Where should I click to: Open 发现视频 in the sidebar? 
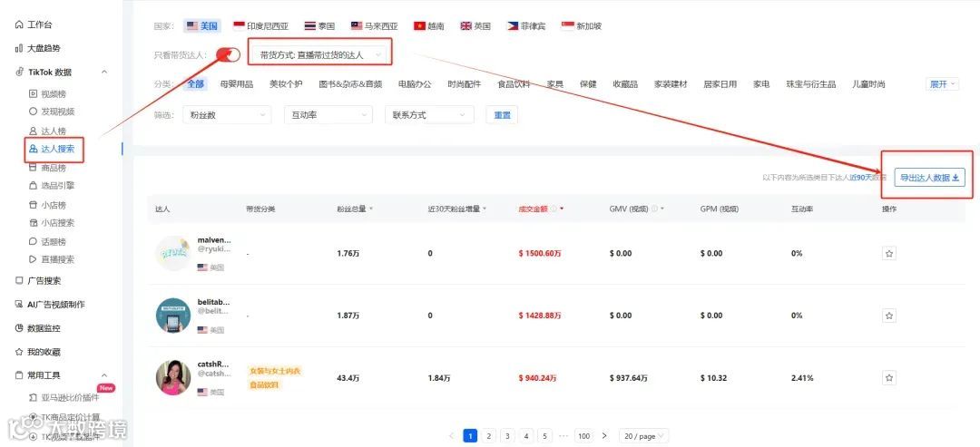point(52,112)
